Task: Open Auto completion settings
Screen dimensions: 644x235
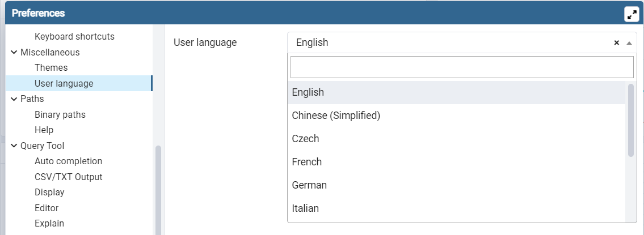Action: (x=68, y=161)
